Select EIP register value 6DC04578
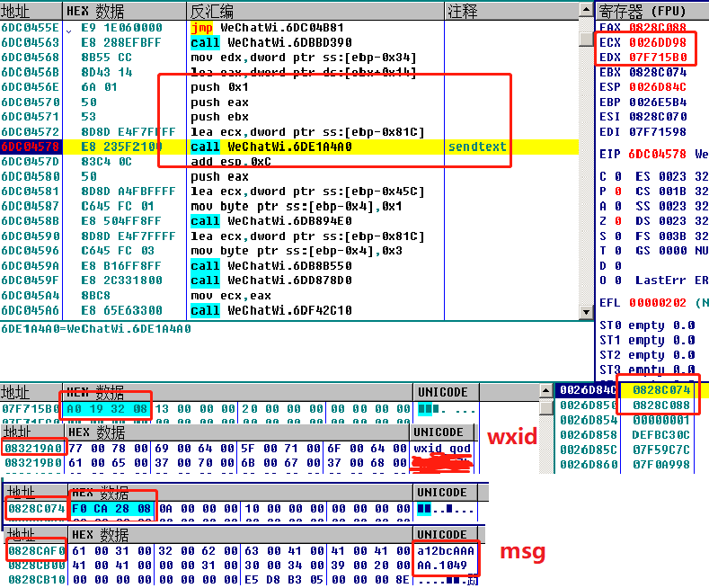 pyautogui.click(x=658, y=155)
